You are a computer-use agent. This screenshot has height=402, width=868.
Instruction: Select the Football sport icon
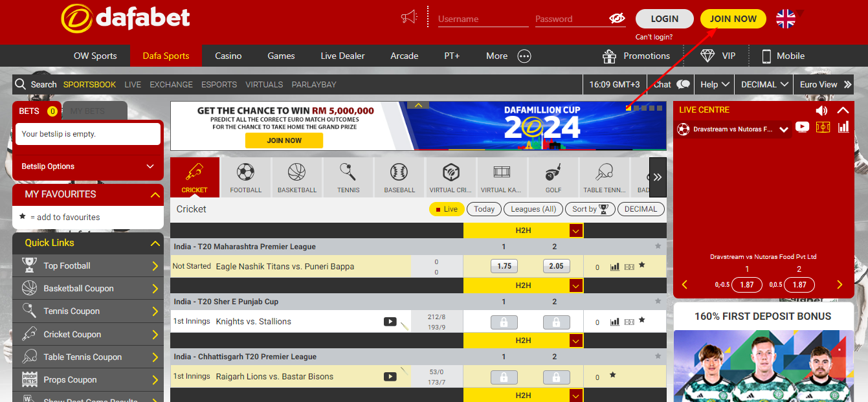245,177
